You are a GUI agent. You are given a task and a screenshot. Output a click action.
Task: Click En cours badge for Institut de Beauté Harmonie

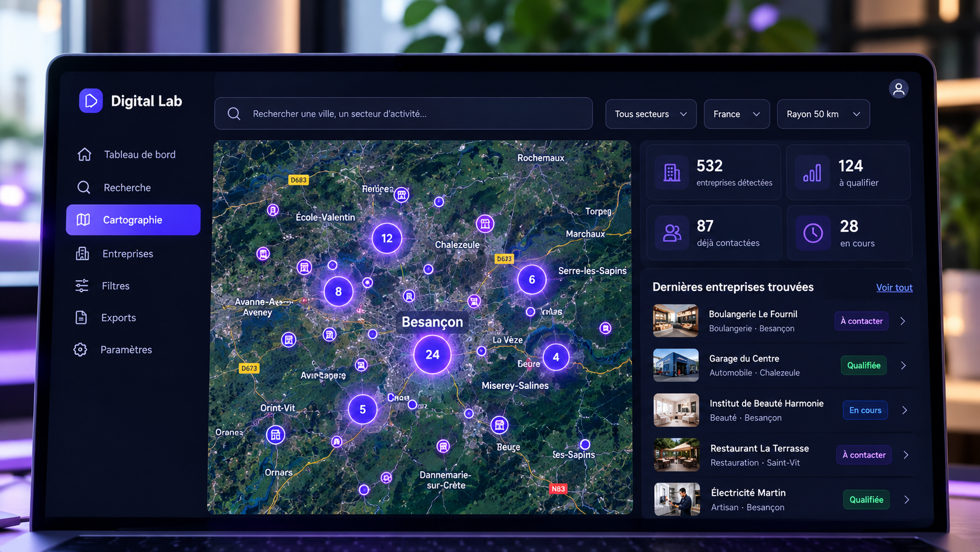pos(865,410)
